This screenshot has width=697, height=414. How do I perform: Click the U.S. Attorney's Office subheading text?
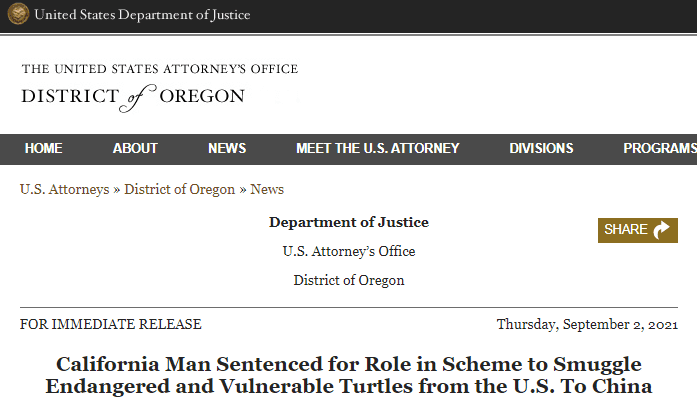349,252
